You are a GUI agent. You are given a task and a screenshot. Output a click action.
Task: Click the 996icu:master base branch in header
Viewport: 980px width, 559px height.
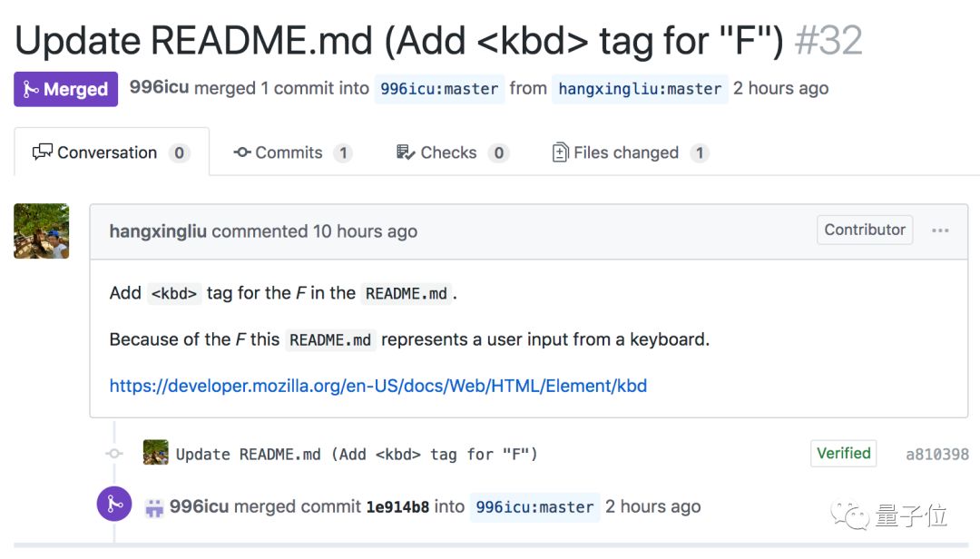coord(439,89)
